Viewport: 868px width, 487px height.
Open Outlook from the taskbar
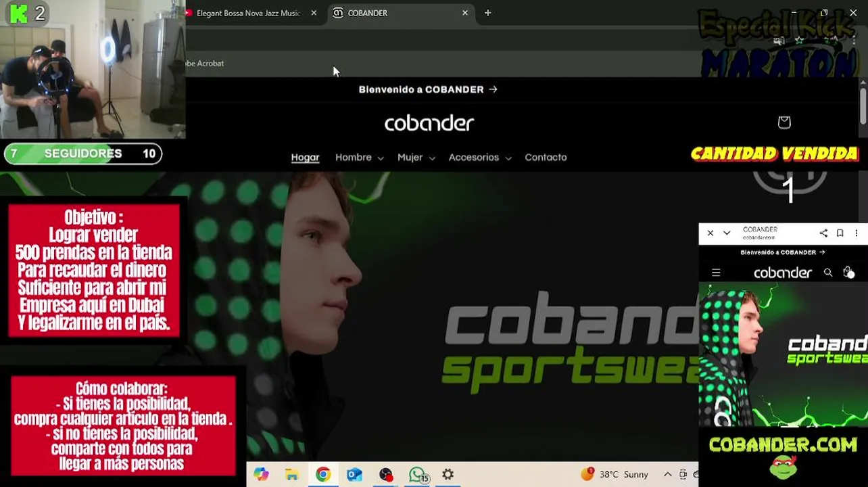(354, 475)
